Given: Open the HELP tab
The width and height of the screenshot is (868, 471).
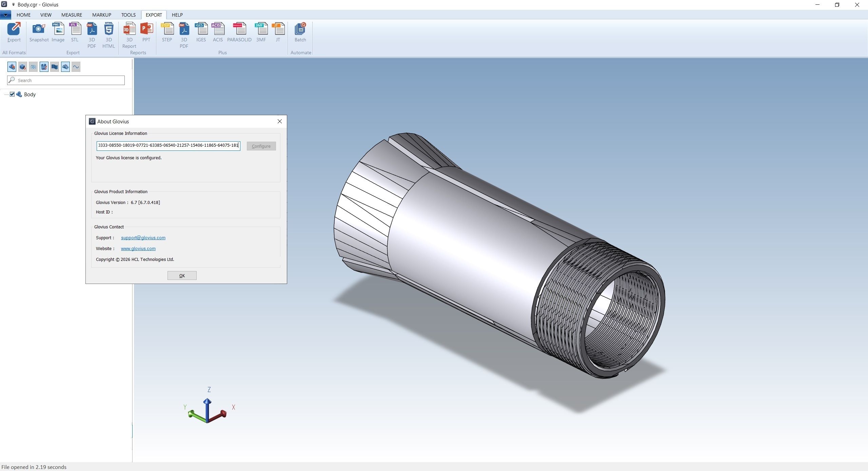Looking at the screenshot, I should 177,15.
